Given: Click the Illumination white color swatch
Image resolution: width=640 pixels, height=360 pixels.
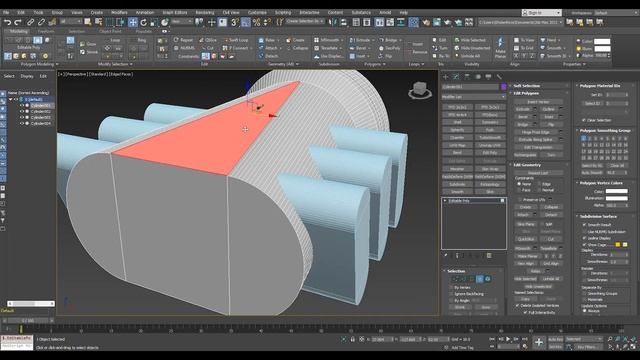Looking at the screenshot, I should tap(616, 198).
